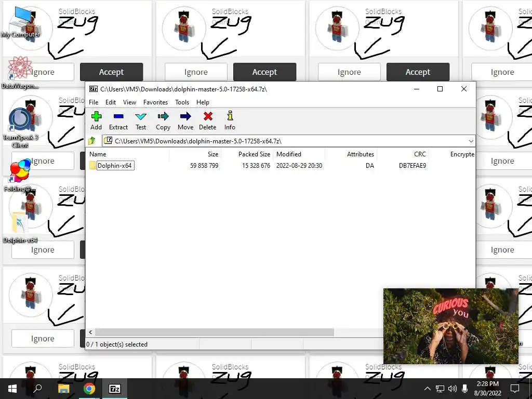Click the 7-Zip title bar app icon
Viewport: 532px width, 399px height.
click(x=94, y=89)
